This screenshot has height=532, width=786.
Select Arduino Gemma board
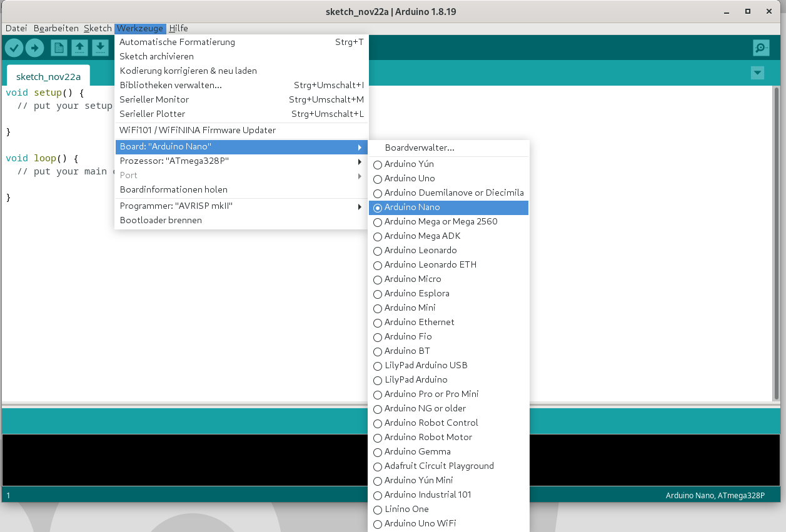click(449, 451)
